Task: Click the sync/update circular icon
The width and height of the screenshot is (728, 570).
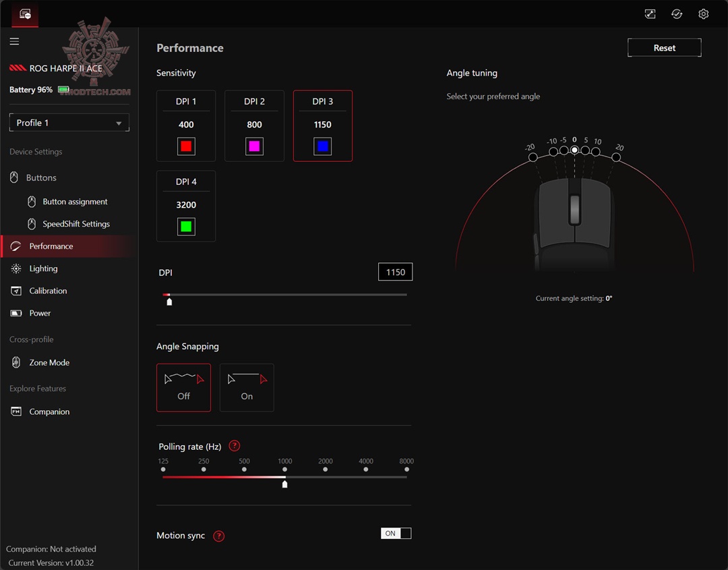Action: pos(677,14)
